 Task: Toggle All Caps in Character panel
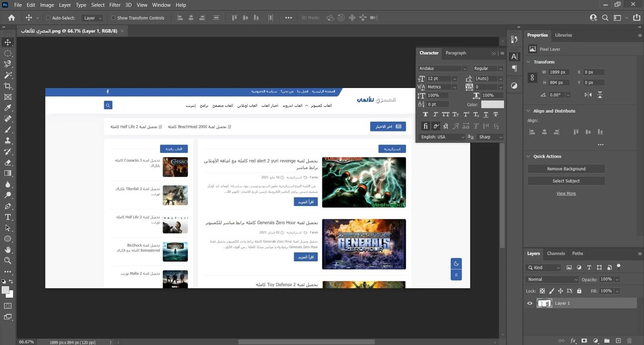point(446,114)
